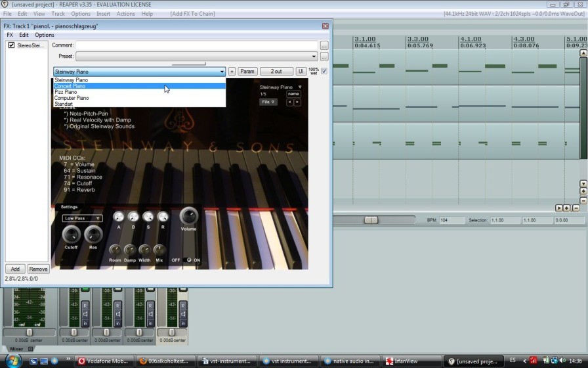Screen dimensions: 588x368
Task: Click the '+' button next to the program selector
Action: click(x=232, y=72)
